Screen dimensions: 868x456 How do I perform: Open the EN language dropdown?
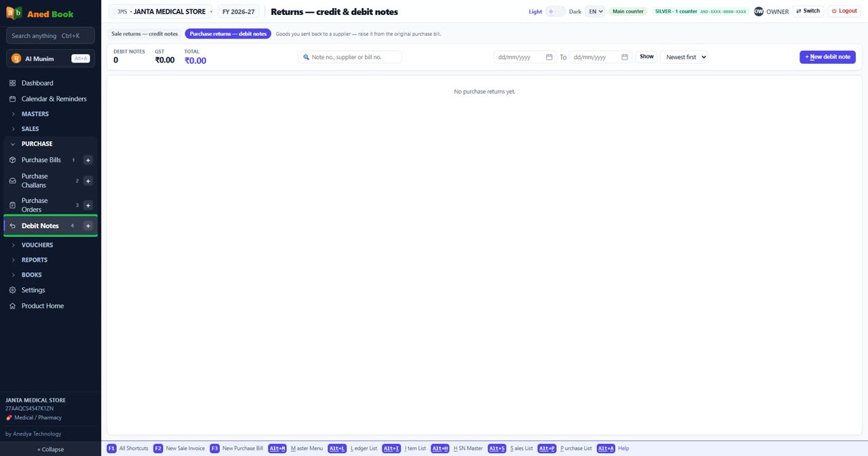(595, 12)
